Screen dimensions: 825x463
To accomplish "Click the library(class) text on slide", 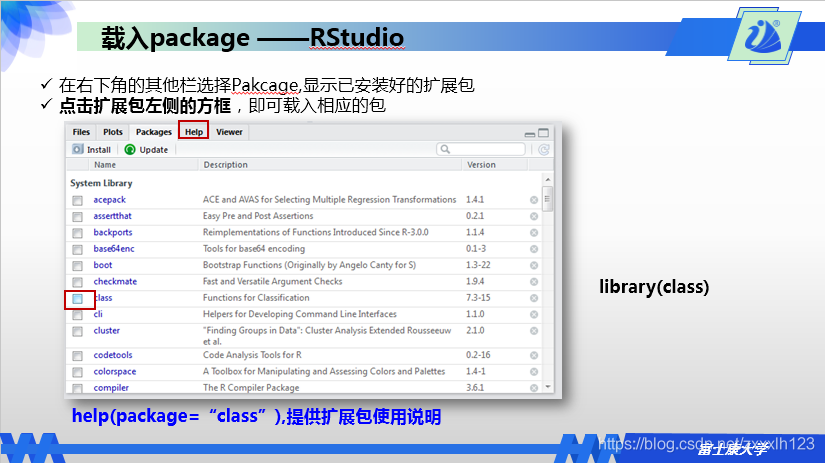I will [654, 287].
